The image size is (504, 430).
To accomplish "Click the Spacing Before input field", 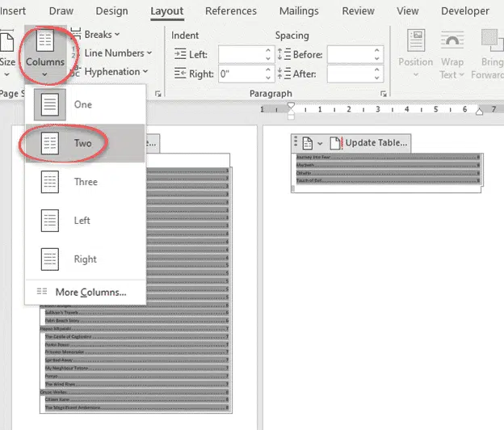I will click(x=351, y=55).
